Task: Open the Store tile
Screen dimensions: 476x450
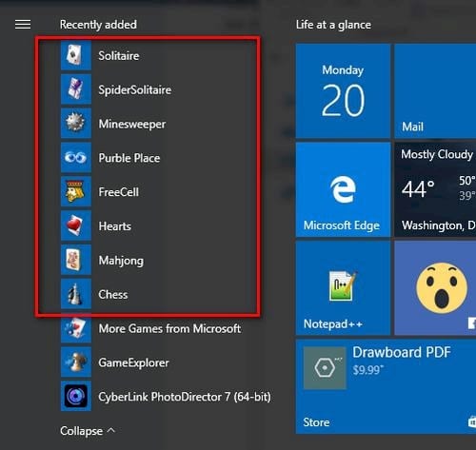Action: tap(386, 386)
